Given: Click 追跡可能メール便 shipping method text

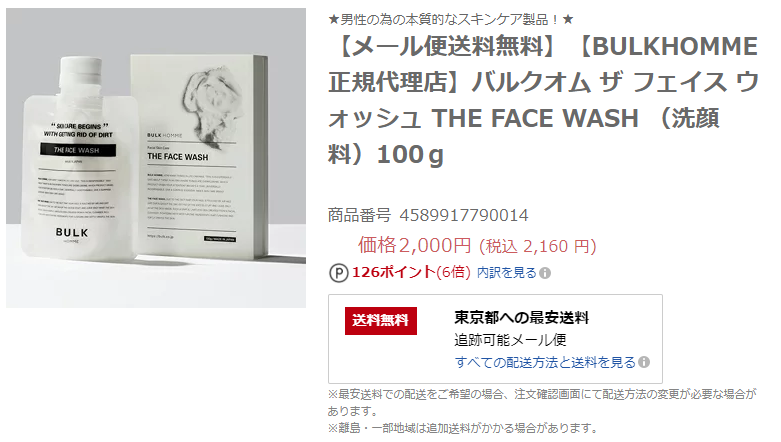Looking at the screenshot, I should click(x=510, y=340).
